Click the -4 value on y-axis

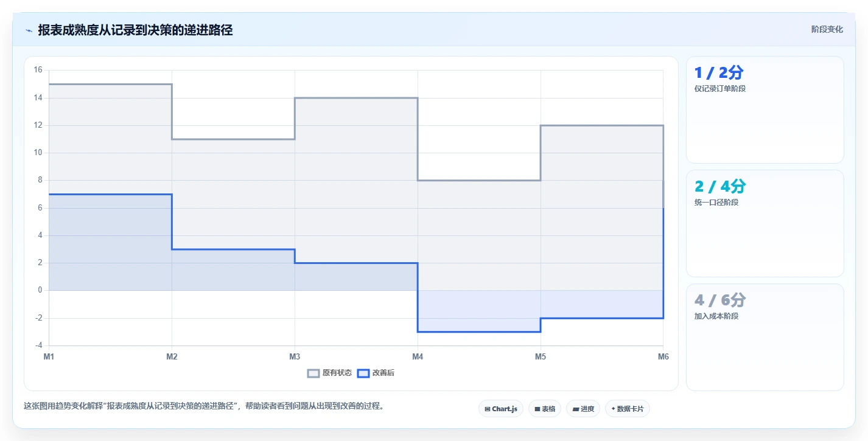(38, 346)
